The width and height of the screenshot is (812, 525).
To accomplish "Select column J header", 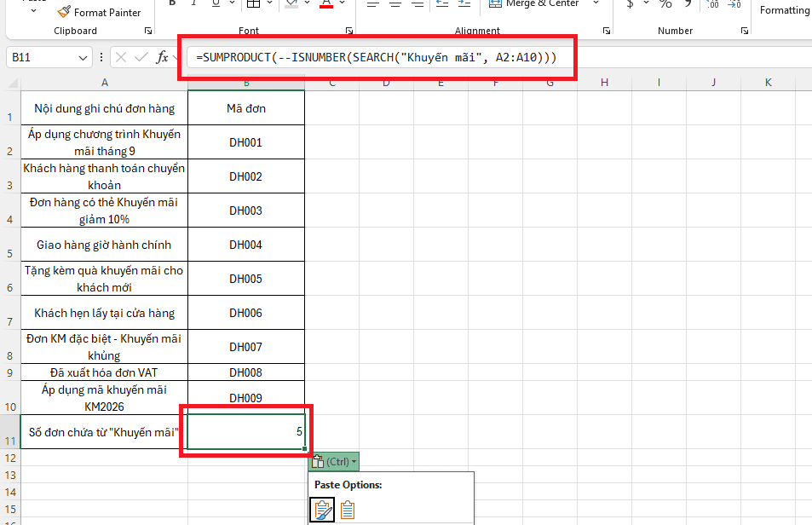I will click(x=713, y=83).
